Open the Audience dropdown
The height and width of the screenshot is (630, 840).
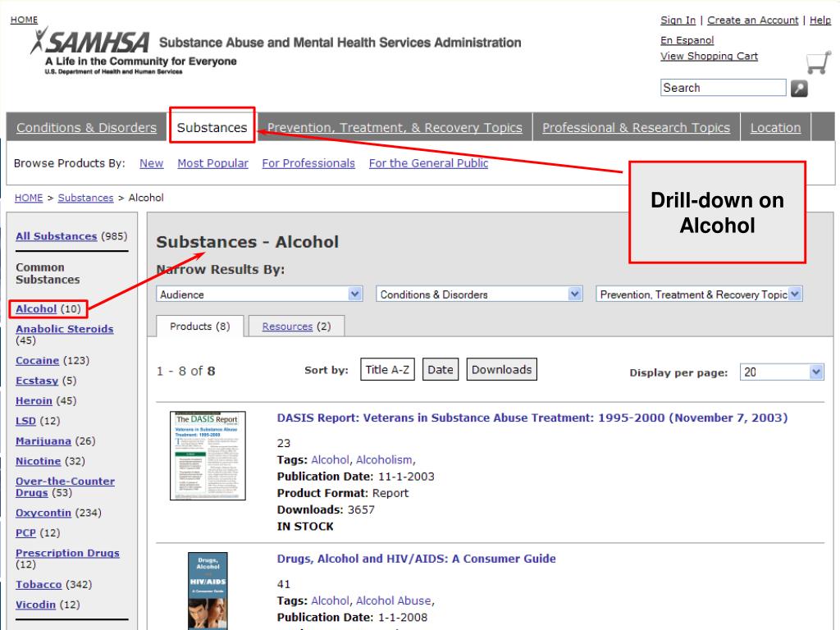(259, 294)
